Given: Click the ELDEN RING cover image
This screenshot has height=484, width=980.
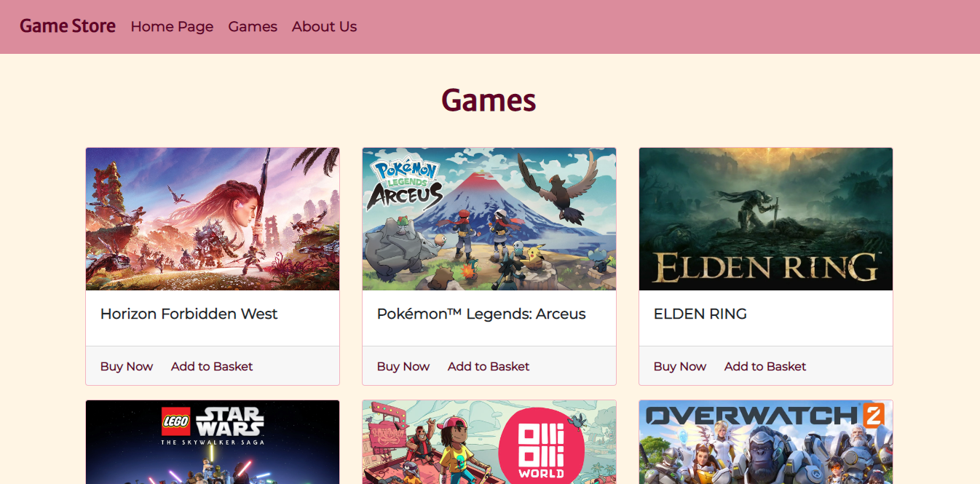Looking at the screenshot, I should [x=766, y=219].
